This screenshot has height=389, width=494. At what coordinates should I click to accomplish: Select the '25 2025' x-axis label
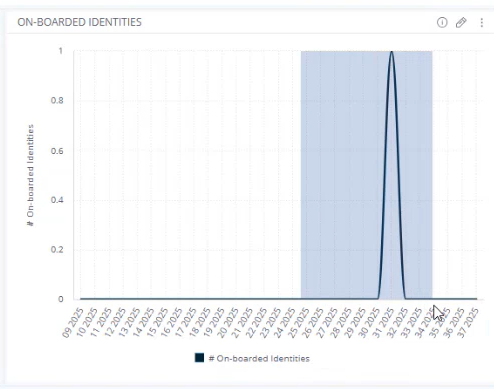[x=299, y=323]
